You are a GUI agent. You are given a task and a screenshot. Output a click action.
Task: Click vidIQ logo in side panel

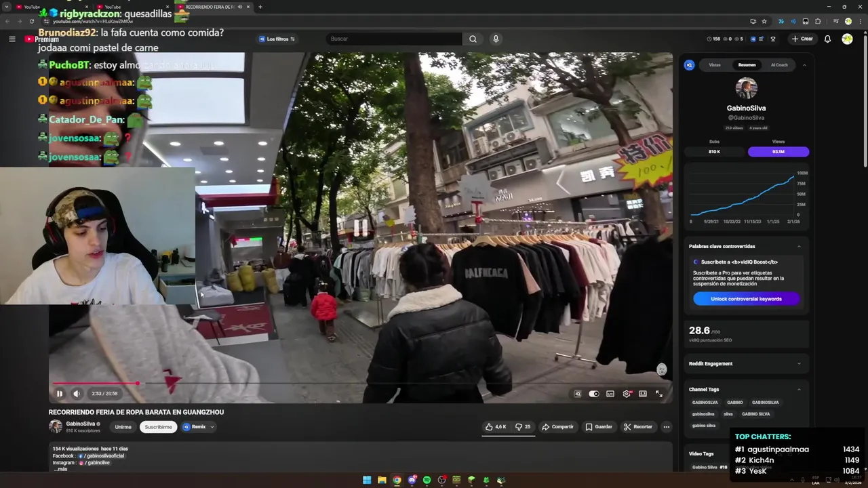689,65
